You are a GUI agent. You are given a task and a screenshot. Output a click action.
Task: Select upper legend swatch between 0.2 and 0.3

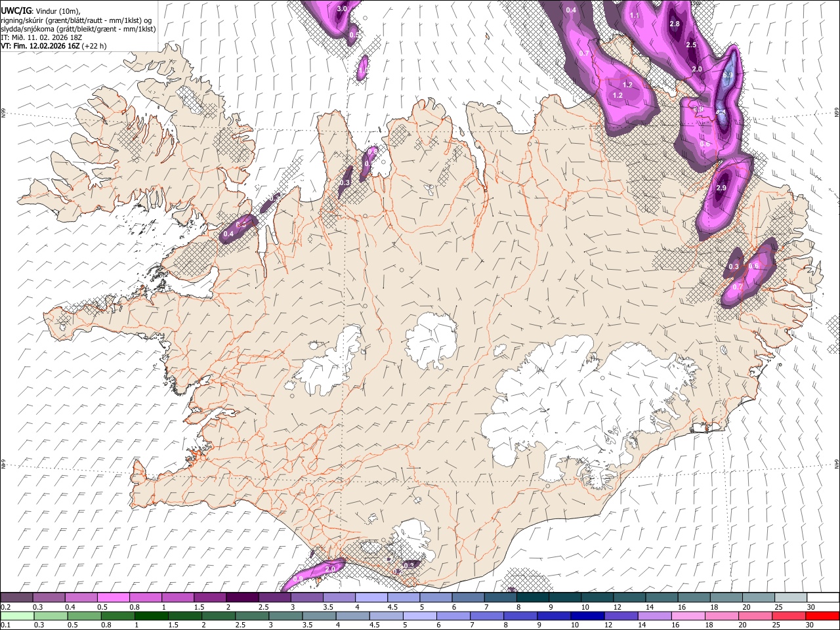pos(16,597)
